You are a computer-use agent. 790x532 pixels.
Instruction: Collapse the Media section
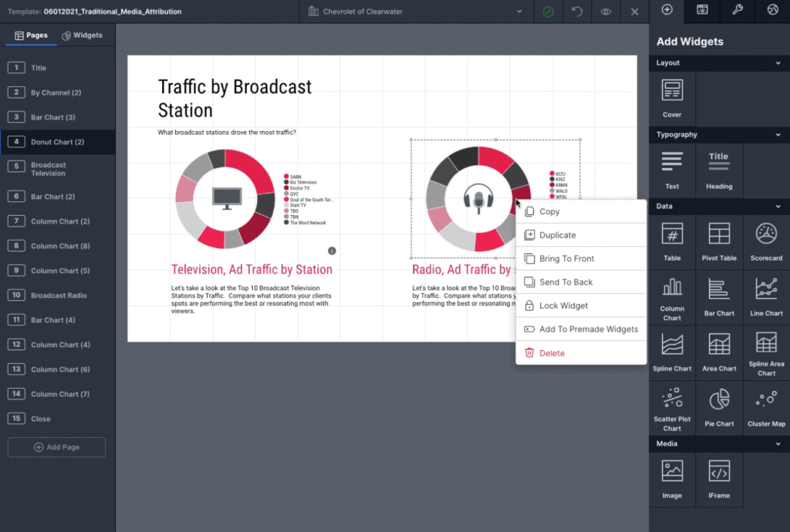pyautogui.click(x=778, y=444)
